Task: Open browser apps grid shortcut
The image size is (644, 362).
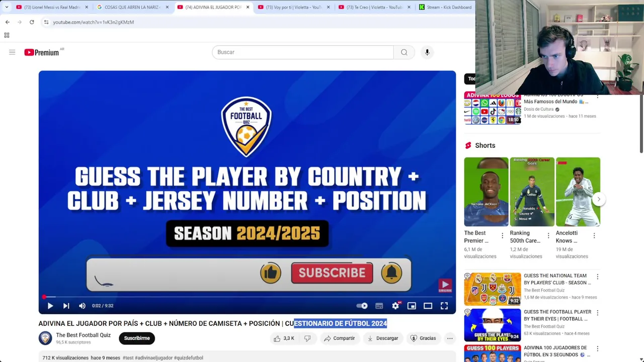Action: [x=7, y=35]
